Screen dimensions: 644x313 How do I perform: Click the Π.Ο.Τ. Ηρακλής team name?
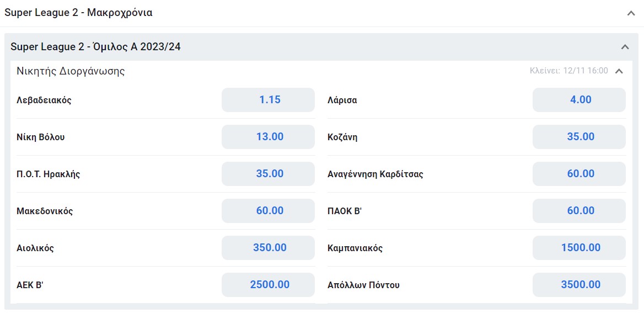coord(49,174)
